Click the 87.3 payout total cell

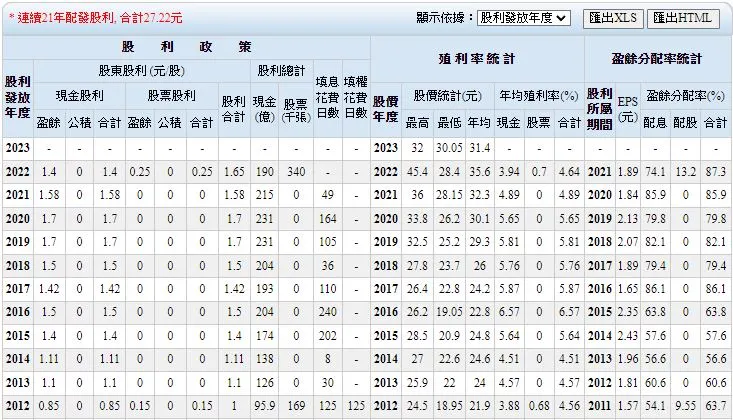(x=716, y=172)
